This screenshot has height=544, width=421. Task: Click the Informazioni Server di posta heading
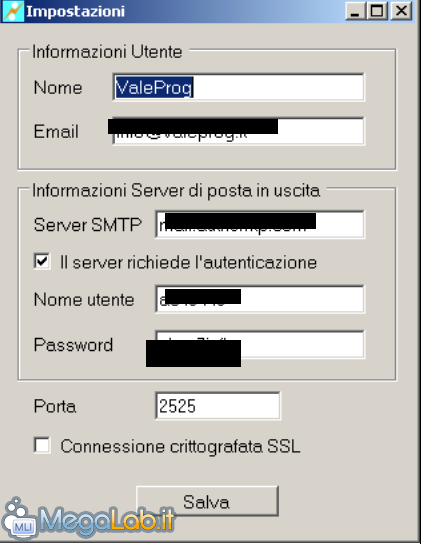176,191
